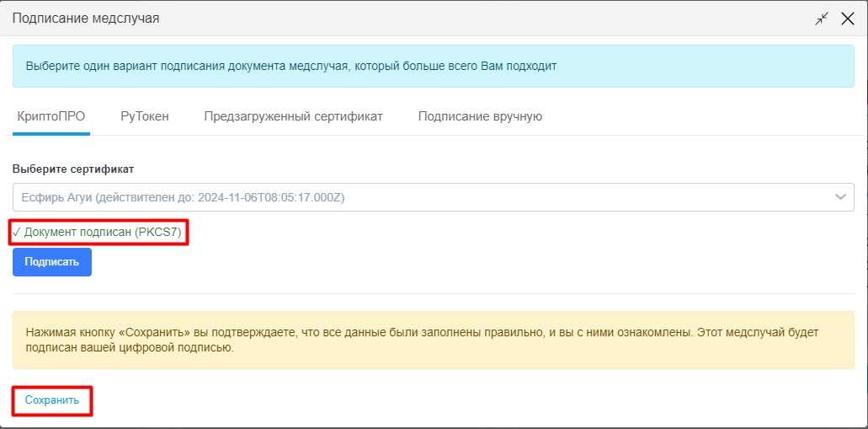
Task: Expand certificate list with chevron arrow
Action: pos(840,197)
